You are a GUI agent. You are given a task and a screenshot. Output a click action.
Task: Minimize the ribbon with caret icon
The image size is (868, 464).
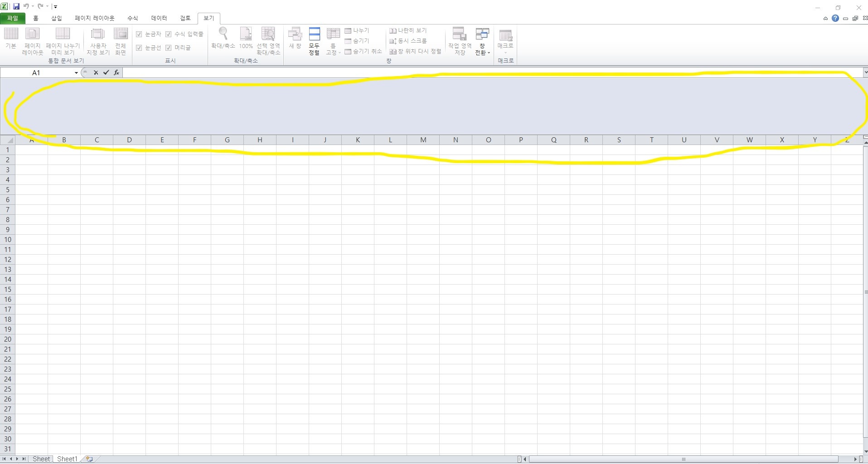click(x=825, y=19)
